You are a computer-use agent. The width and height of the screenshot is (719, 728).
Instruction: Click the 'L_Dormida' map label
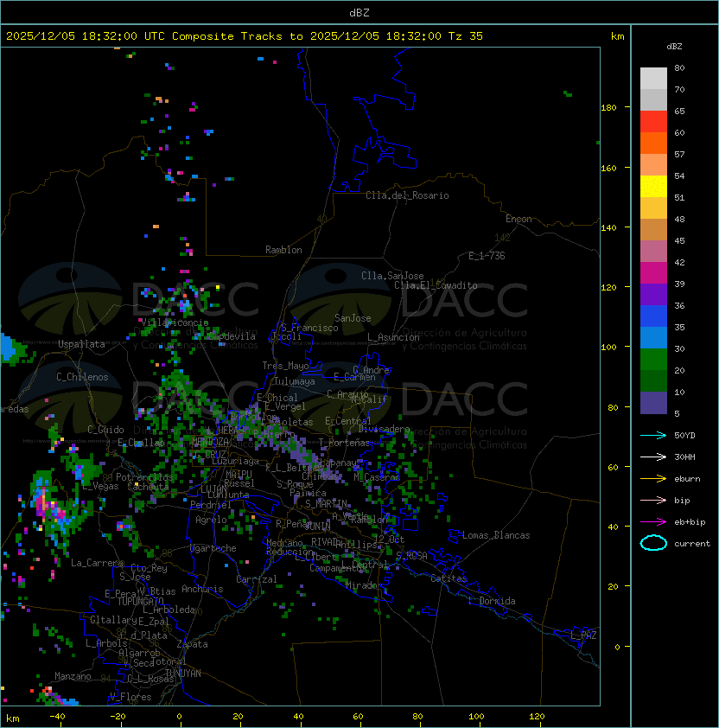pyautogui.click(x=492, y=601)
